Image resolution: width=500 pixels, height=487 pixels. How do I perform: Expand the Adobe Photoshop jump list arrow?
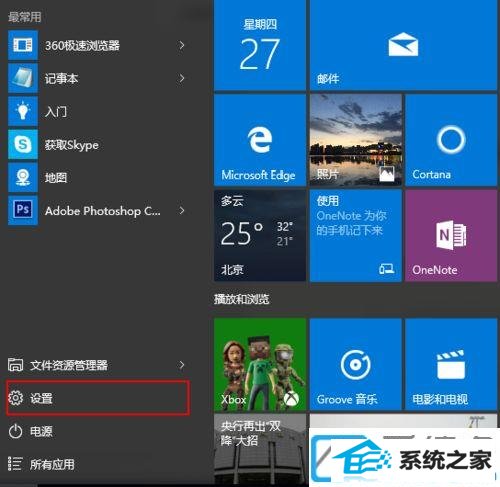tap(182, 210)
